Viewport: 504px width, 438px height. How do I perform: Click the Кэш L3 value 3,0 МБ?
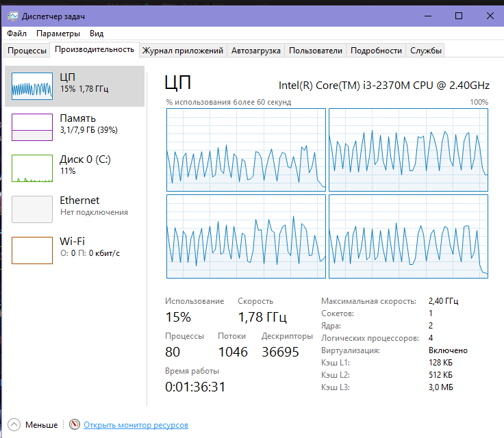(441, 387)
